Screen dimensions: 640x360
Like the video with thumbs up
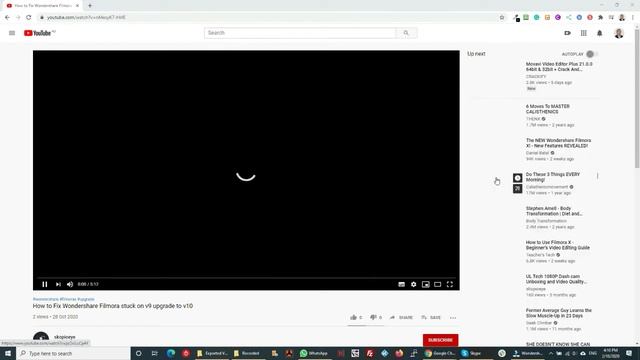click(356, 317)
